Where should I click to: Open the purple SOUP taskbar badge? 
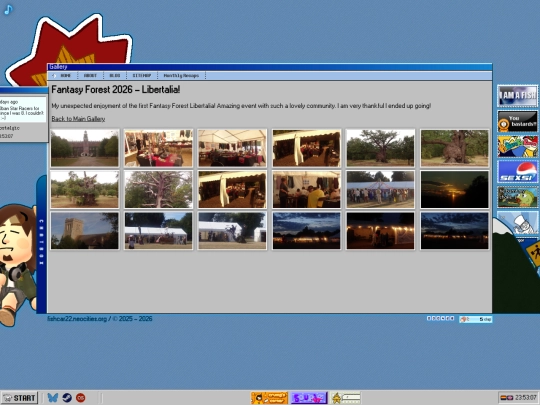[309, 398]
